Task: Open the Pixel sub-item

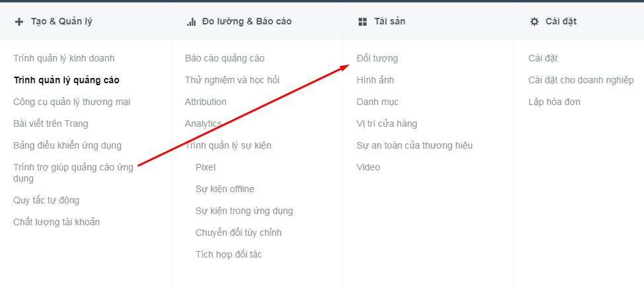Action: 206,167
